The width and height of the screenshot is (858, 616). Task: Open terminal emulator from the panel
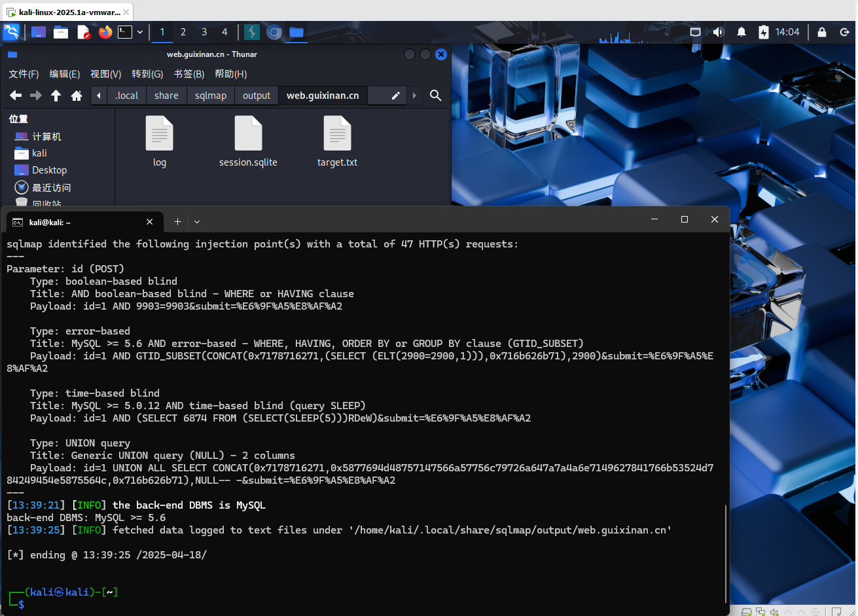[x=125, y=32]
